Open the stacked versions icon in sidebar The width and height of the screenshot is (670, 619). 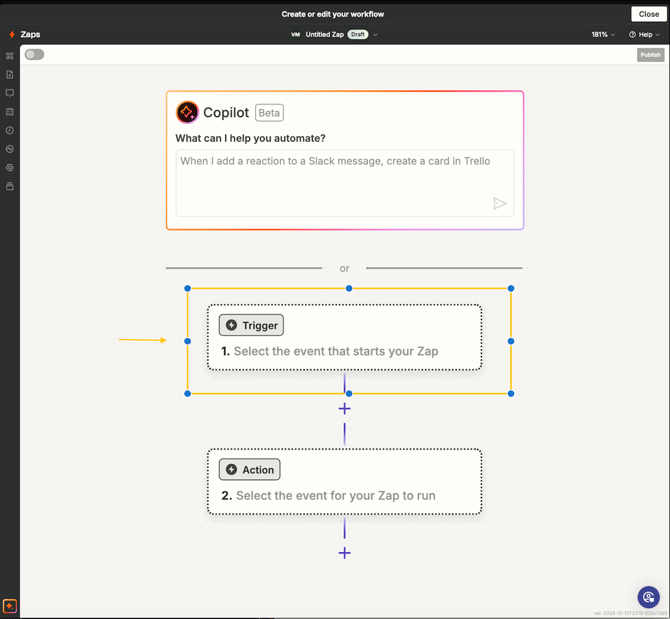click(10, 186)
